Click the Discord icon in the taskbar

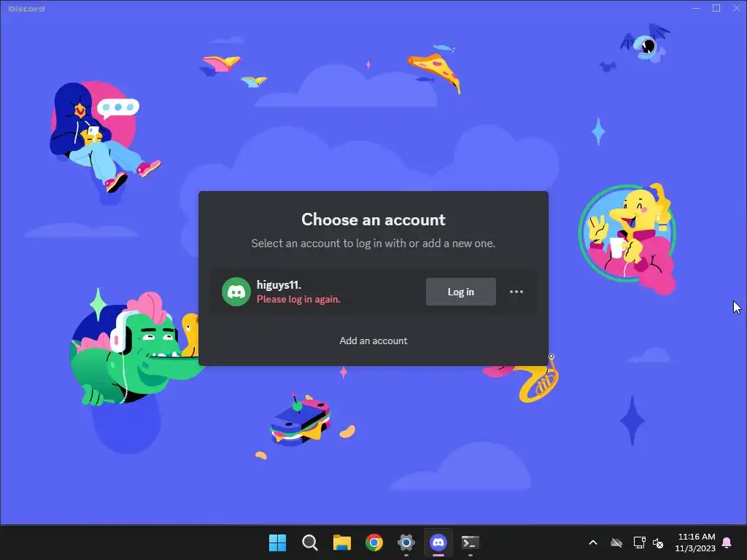pos(438,542)
